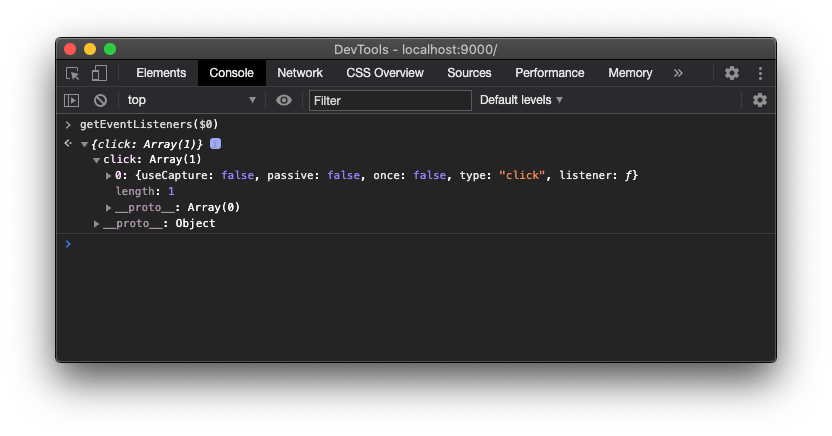Viewport: 832px width, 436px height.
Task: Clear the console output
Action: click(100, 100)
